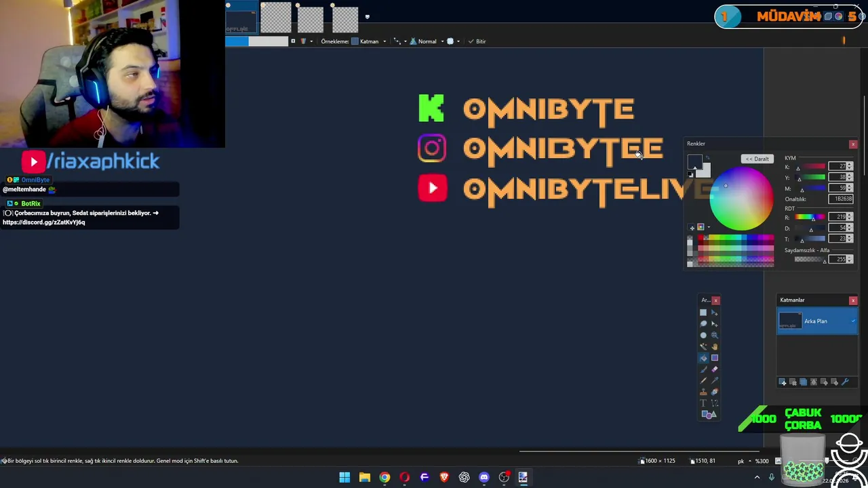Screen dimensions: 868x488
Task: Switch to the fourth image thumbnail tab
Action: click(x=345, y=20)
